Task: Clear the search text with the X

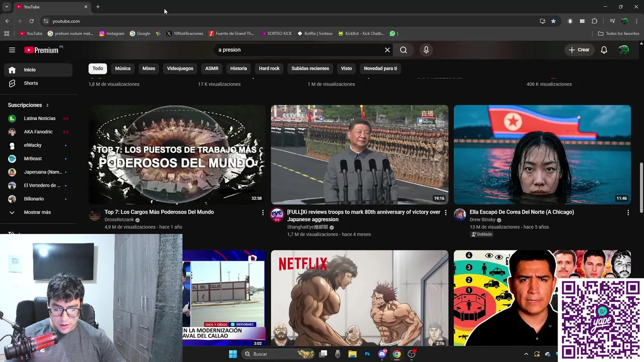Action: pyautogui.click(x=387, y=50)
